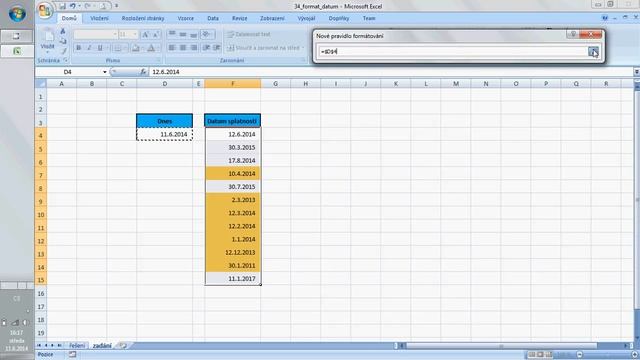Screen dimensions: 640x360
Task: Click Excel Help icon on ribbon bar
Action: [605, 18]
